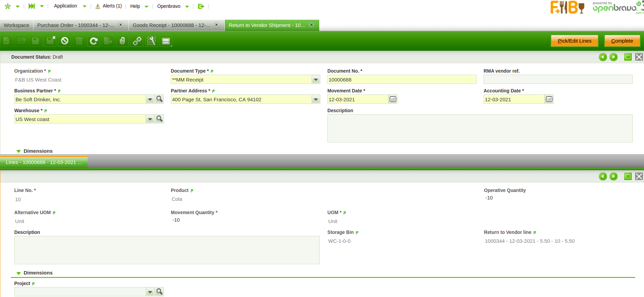This screenshot has height=297, width=644.
Task: Expand the Partner Address dropdown list
Action: pyautogui.click(x=316, y=100)
